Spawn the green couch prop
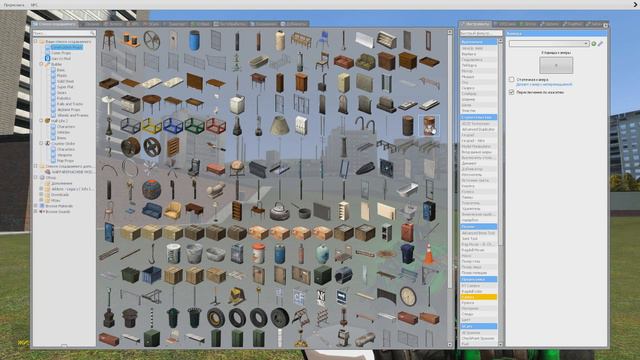This screenshot has height=360, width=640. (365, 62)
